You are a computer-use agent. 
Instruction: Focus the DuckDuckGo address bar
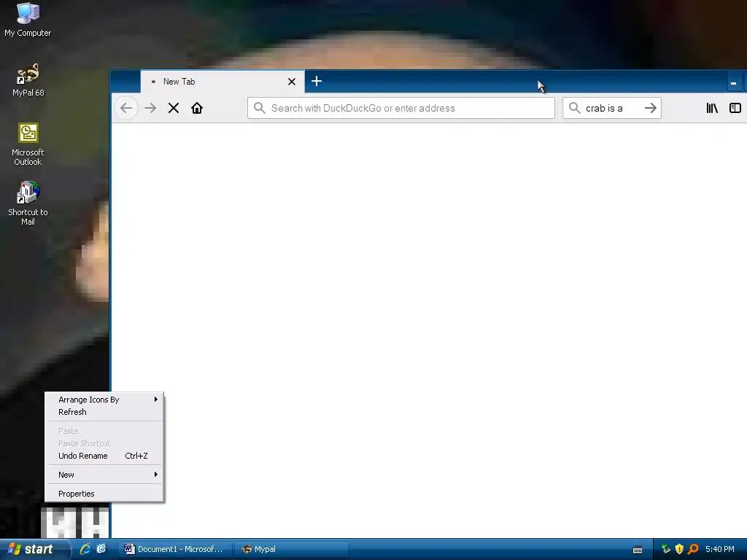click(x=400, y=108)
